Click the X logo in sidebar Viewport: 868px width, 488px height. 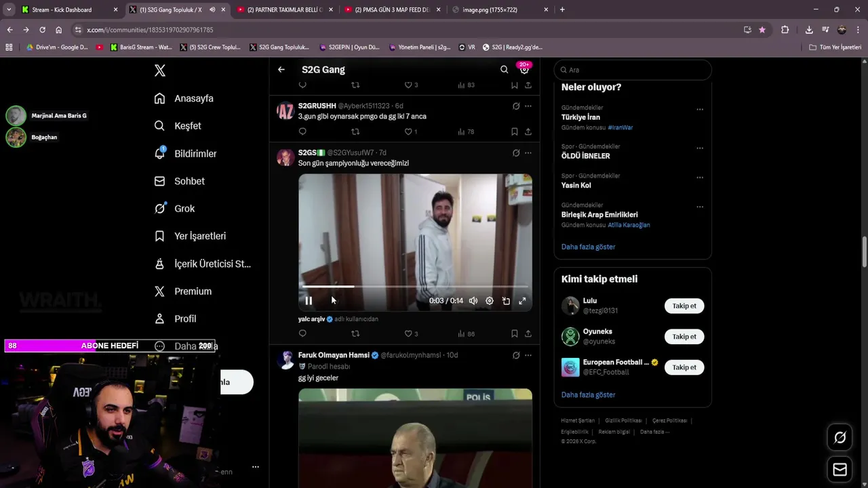160,70
